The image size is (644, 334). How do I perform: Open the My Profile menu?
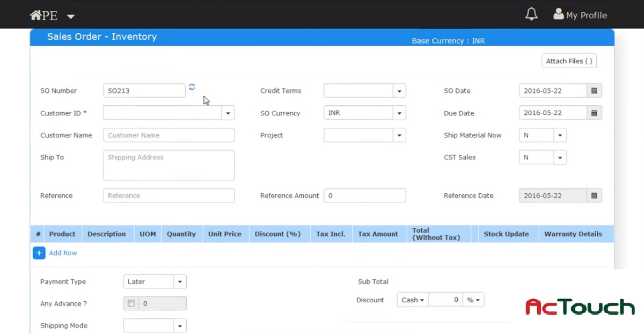pos(586,14)
